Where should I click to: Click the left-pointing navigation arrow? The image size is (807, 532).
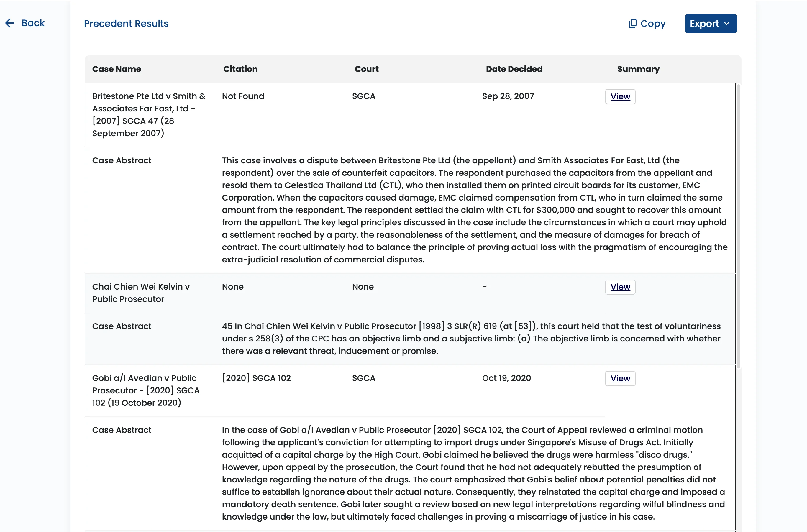[9, 23]
